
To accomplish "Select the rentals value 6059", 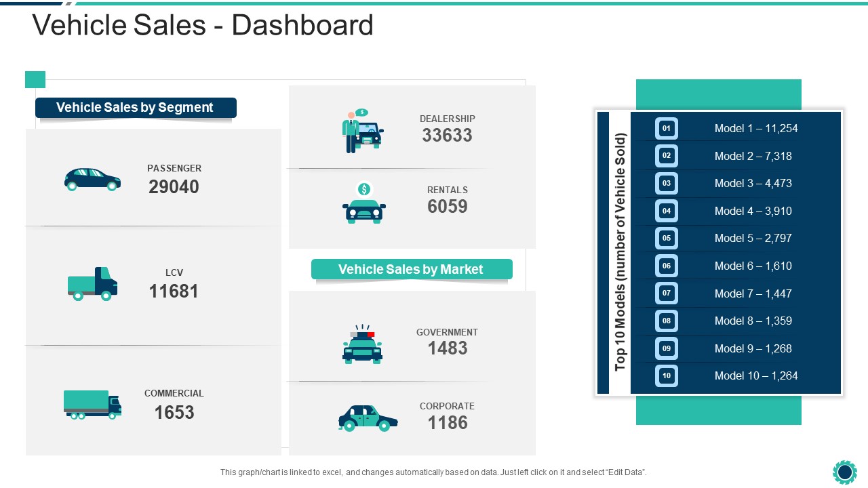I will (x=448, y=207).
